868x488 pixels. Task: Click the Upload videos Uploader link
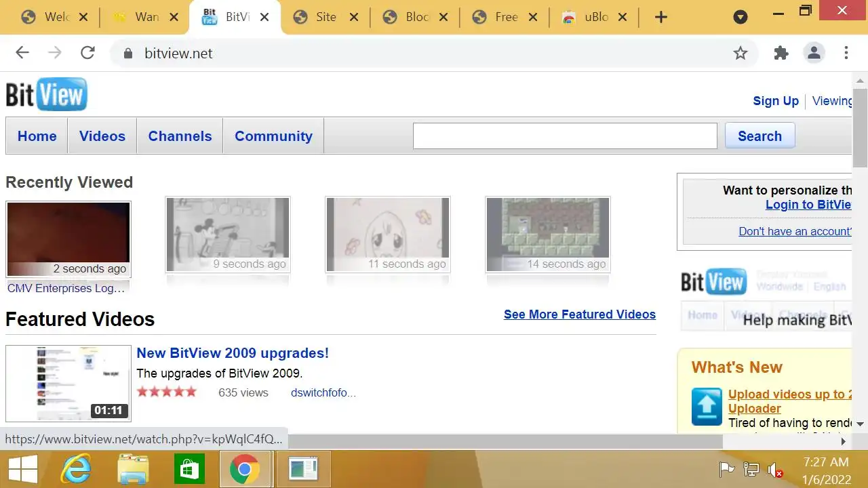(x=790, y=401)
